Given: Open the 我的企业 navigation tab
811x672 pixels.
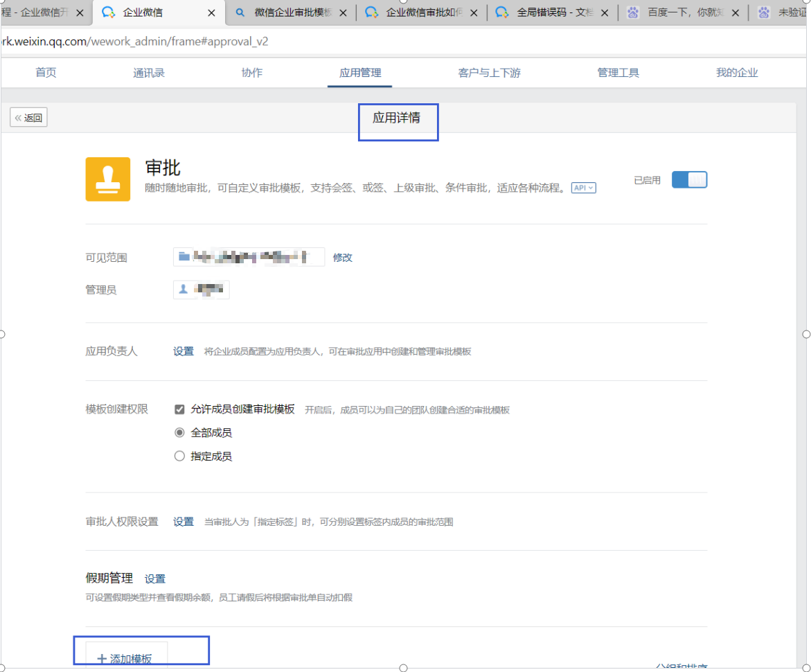Looking at the screenshot, I should (736, 73).
